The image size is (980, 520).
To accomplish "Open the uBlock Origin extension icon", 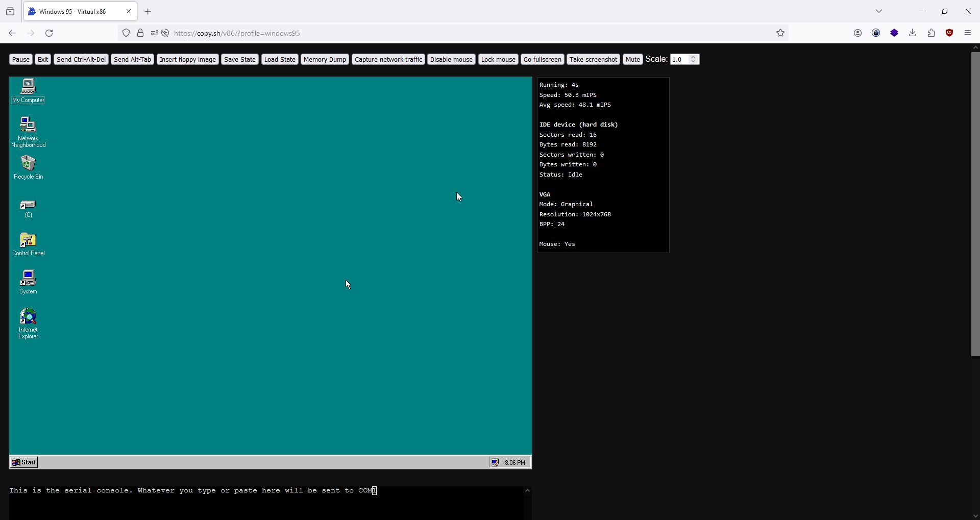I will click(x=949, y=33).
